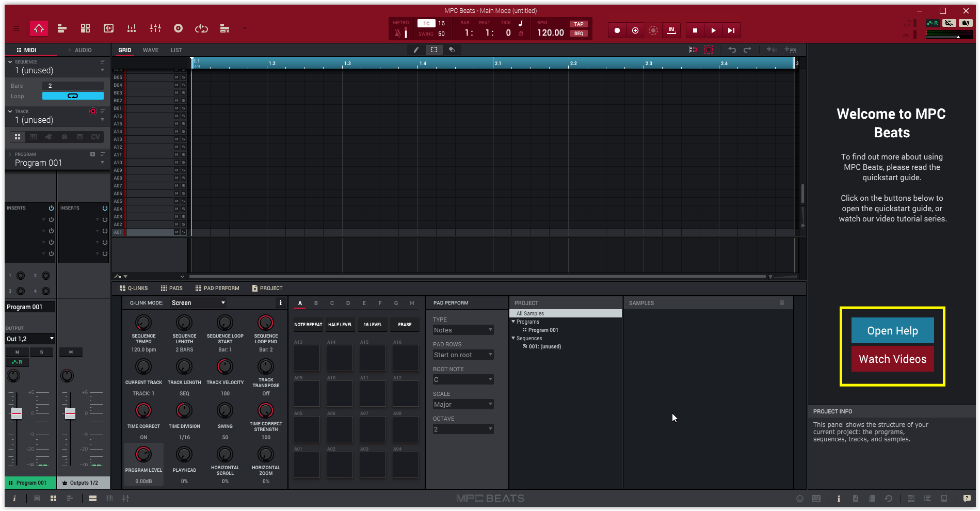Image resolution: width=980 pixels, height=511 pixels.
Task: Click the Program 001 volume fader
Action: (17, 413)
